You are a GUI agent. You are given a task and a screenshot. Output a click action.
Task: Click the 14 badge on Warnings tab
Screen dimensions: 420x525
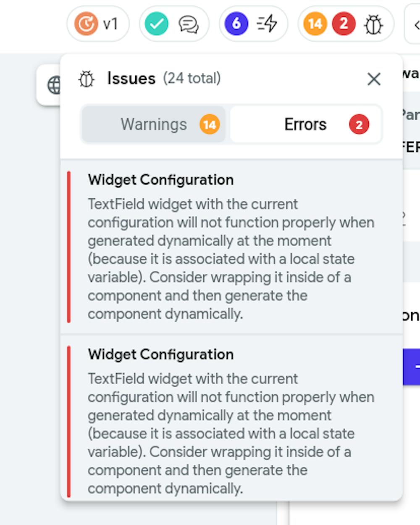click(x=210, y=124)
